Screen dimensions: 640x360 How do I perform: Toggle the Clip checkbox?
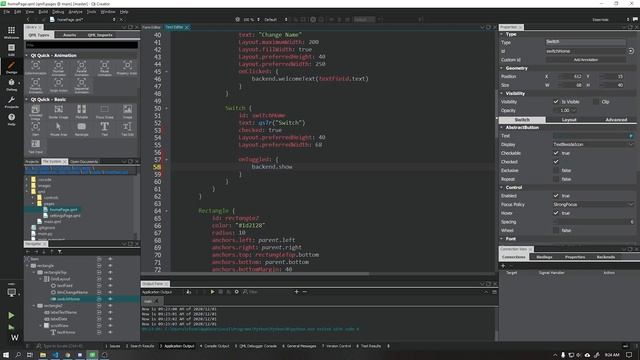(x=596, y=102)
